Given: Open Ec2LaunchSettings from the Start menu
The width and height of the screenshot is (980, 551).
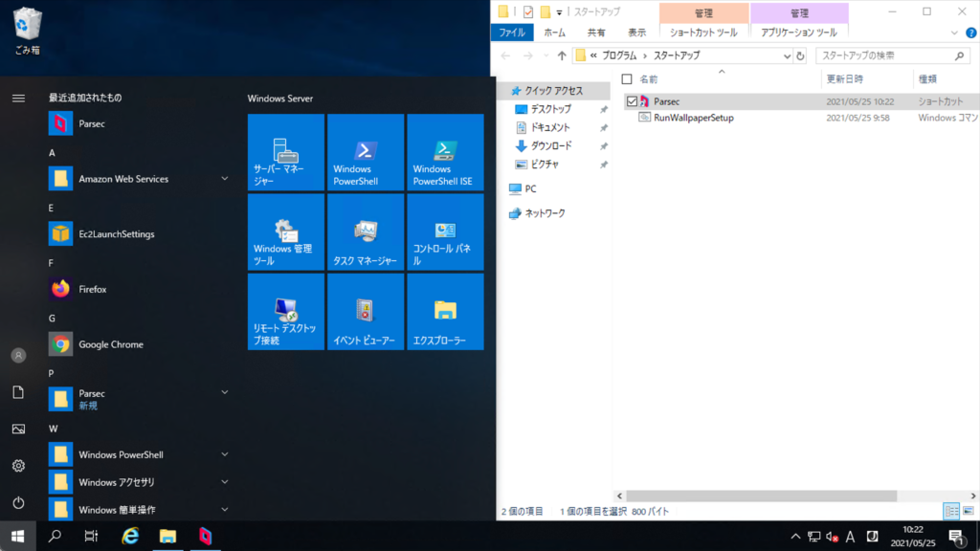Looking at the screenshot, I should [140, 234].
